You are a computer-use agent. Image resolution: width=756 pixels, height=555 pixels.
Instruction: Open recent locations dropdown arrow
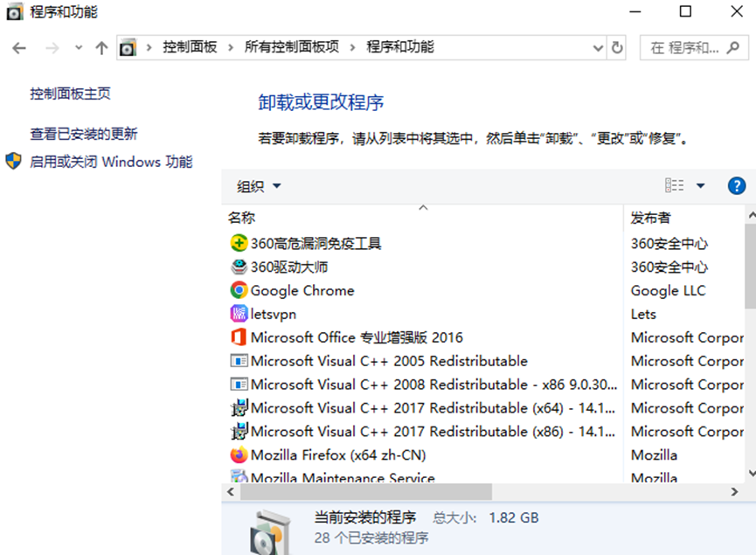[x=79, y=48]
